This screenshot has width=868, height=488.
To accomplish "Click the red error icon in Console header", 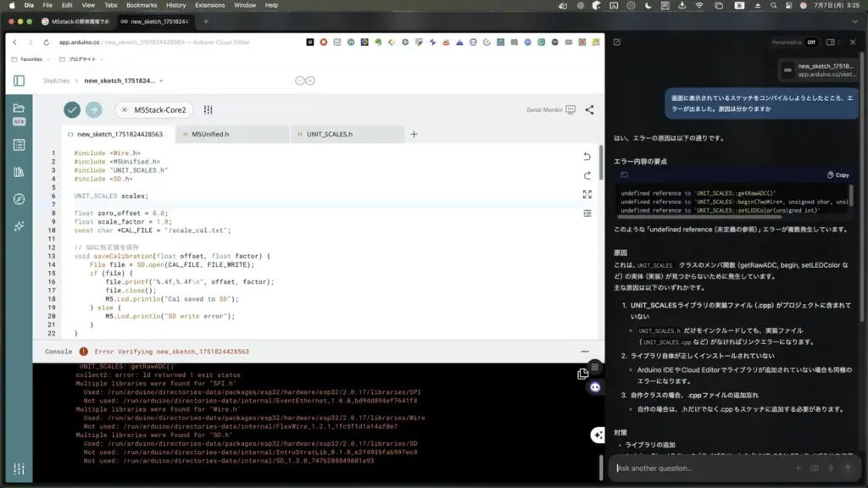I will coord(84,352).
